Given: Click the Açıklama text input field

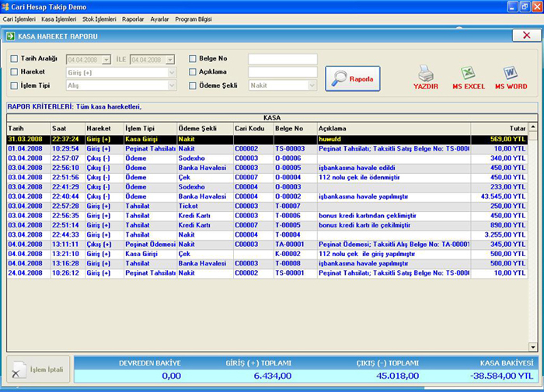Looking at the screenshot, I should 282,72.
